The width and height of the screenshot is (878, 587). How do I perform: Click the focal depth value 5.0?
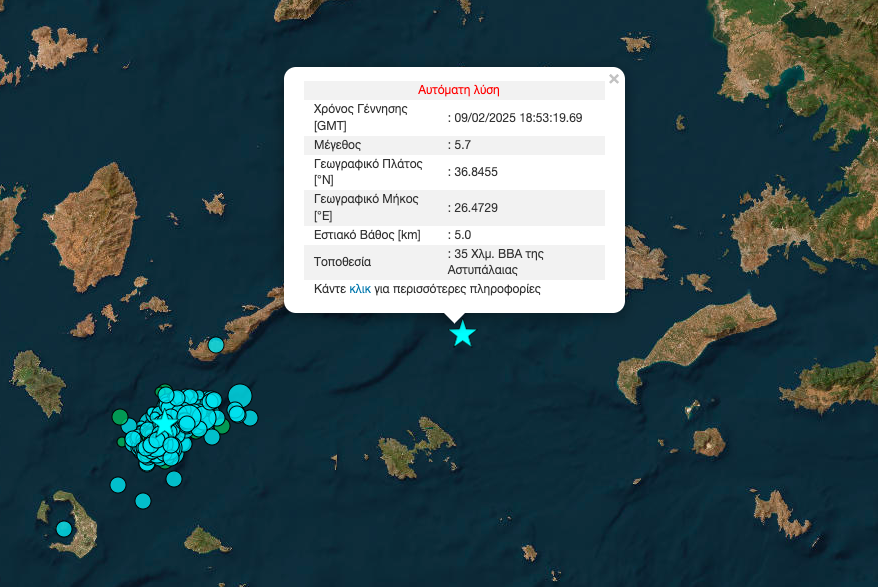point(463,235)
